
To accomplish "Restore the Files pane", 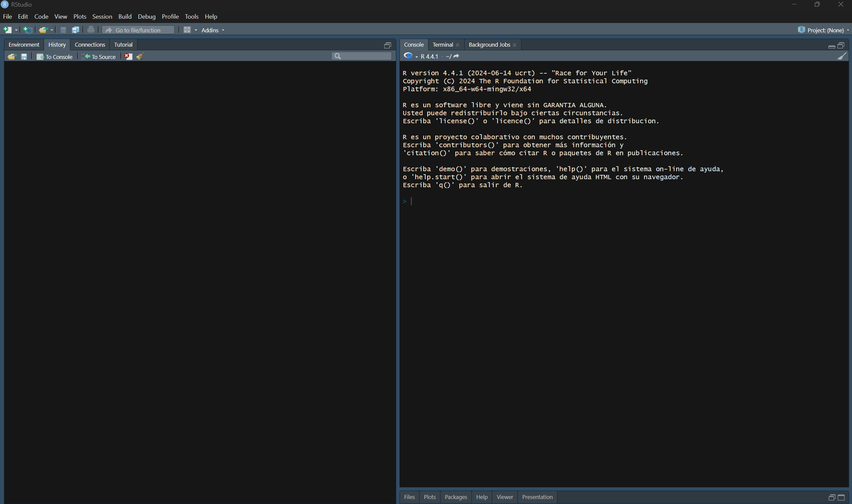I will click(x=832, y=498).
